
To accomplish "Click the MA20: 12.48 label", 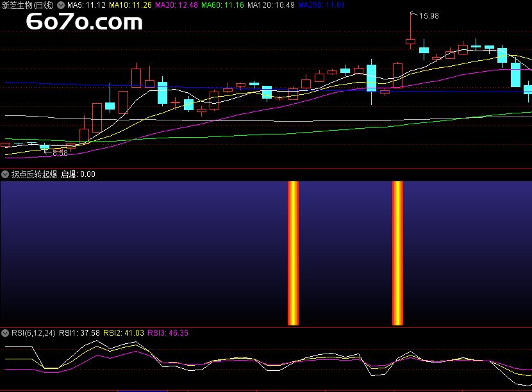I will coord(176,5).
